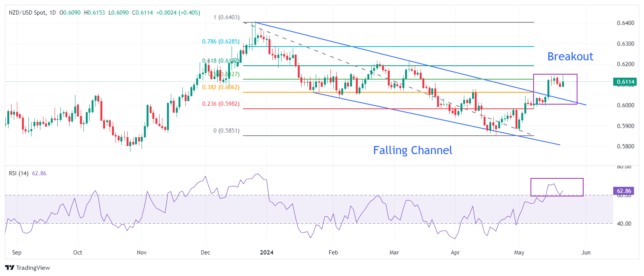The width and height of the screenshot is (644, 276).
Task: Open the TradingView text link
Action: [x=33, y=268]
